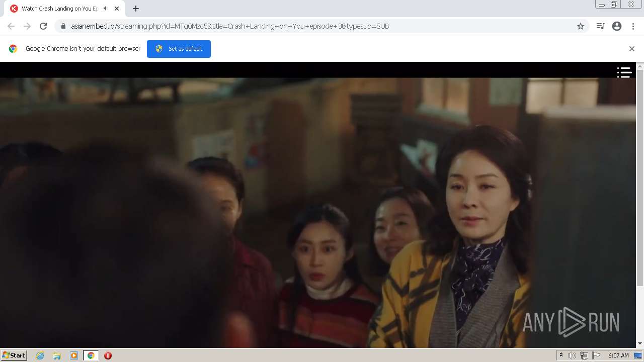
Task: View site security lock information
Action: point(63,26)
